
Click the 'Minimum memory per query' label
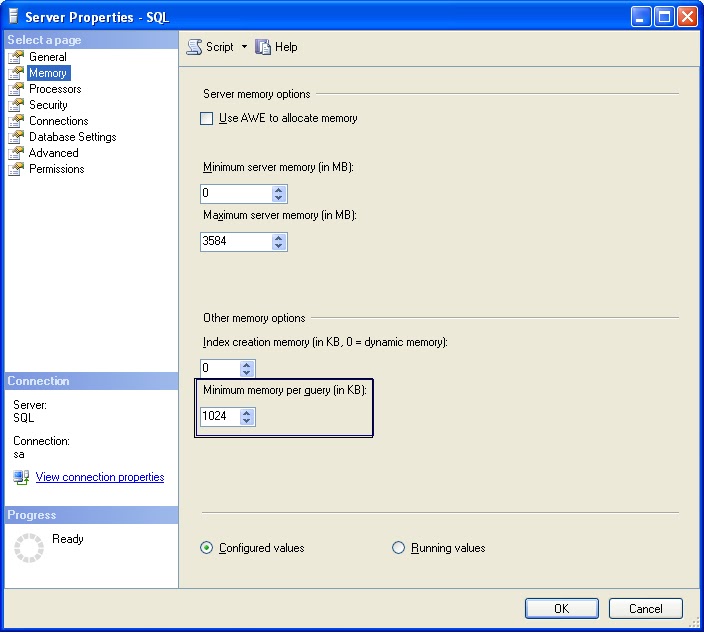pos(285,390)
